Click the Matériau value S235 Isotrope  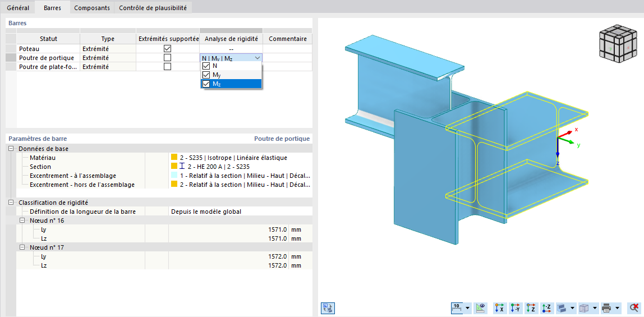(x=233, y=157)
